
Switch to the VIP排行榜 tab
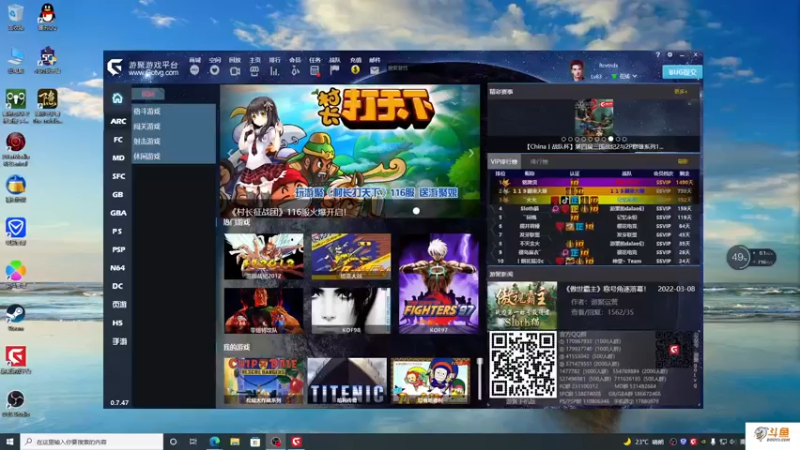pyautogui.click(x=504, y=162)
